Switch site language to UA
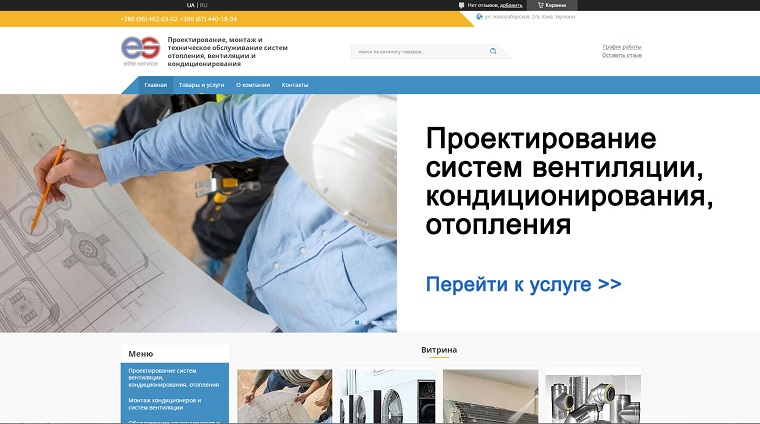The height and width of the screenshot is (424, 760). [190, 5]
